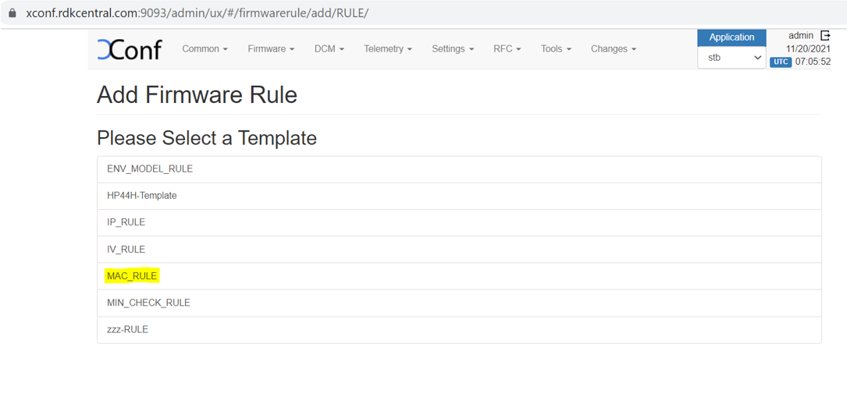Select the zzz-RULE template
868x397 pixels.
click(127, 329)
